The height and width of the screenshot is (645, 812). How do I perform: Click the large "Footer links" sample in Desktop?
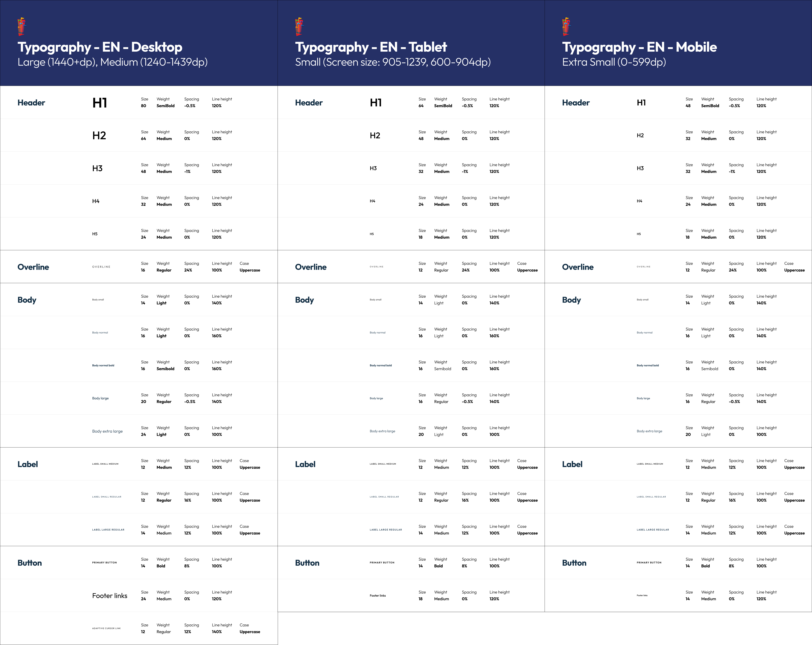pyautogui.click(x=110, y=596)
